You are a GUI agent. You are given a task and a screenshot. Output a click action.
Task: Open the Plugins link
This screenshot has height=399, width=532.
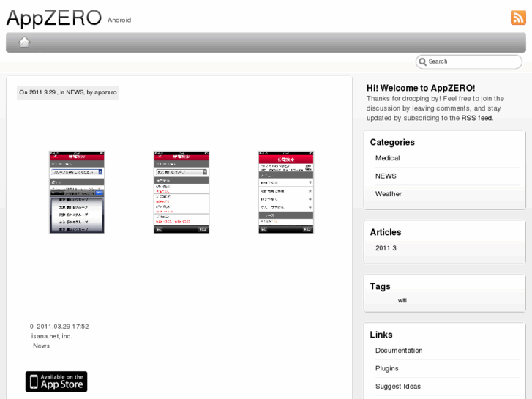pos(387,368)
